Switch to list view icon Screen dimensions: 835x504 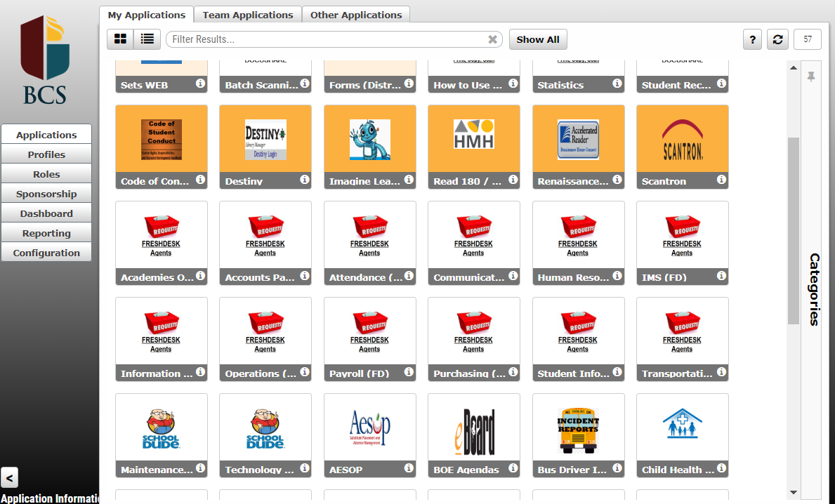coord(147,39)
